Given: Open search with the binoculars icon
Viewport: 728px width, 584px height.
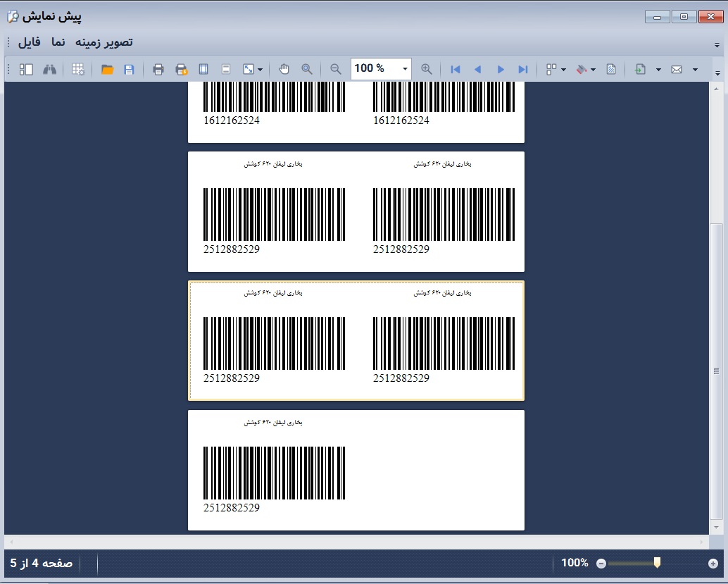Looking at the screenshot, I should [x=49, y=69].
